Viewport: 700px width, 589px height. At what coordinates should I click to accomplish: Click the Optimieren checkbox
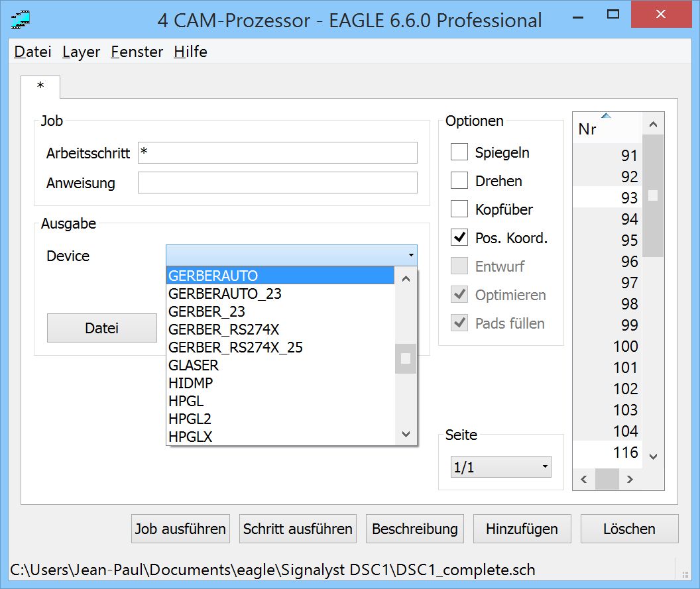(459, 294)
